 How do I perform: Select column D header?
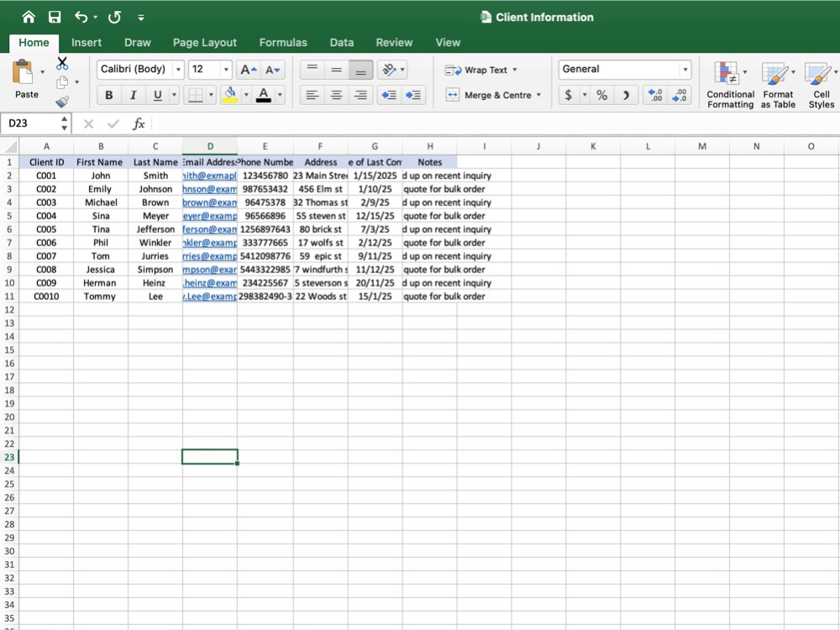tap(210, 146)
